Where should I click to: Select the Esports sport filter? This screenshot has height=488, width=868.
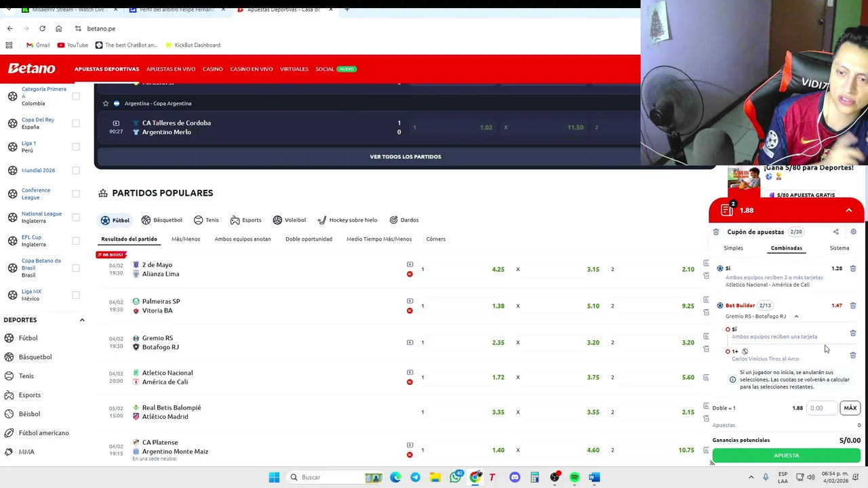click(x=245, y=220)
